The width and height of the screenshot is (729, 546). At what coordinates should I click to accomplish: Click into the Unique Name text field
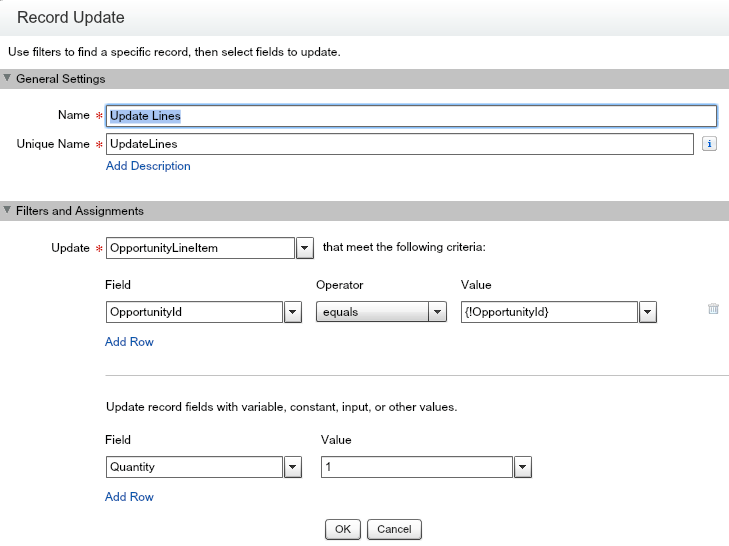click(399, 144)
